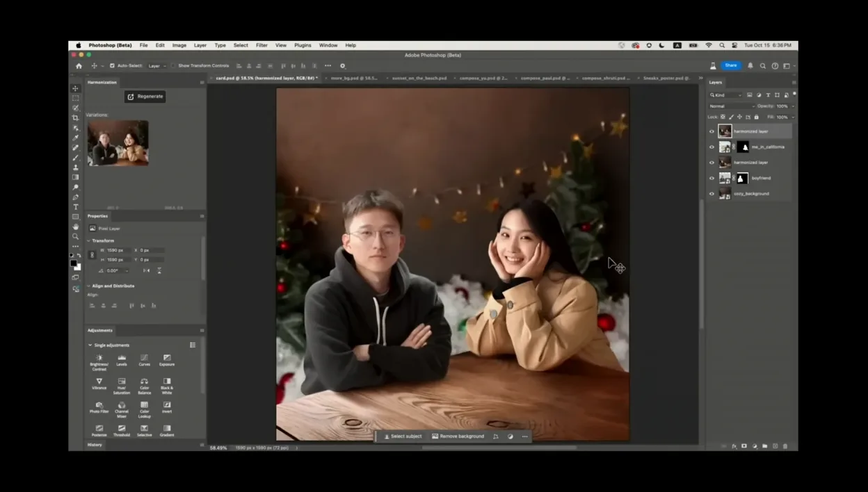868x492 pixels.
Task: Open the layer Kind filter dropdown
Action: [x=725, y=95]
